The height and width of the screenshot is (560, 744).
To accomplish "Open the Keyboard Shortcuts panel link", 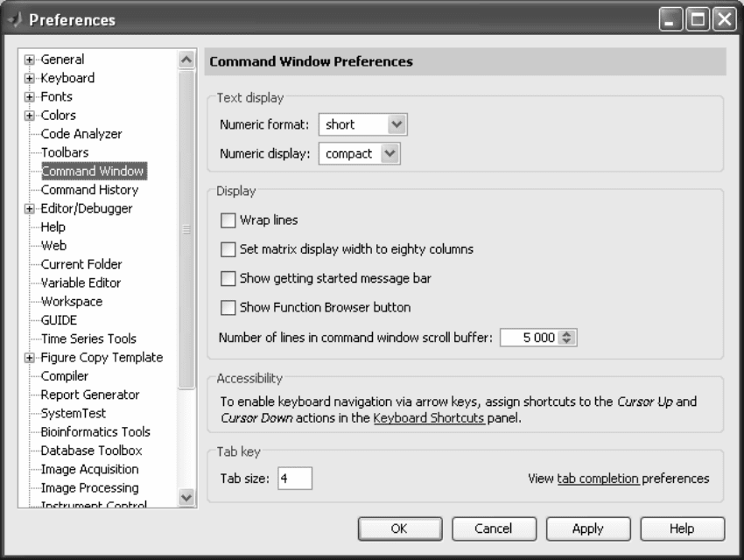I will [x=429, y=418].
